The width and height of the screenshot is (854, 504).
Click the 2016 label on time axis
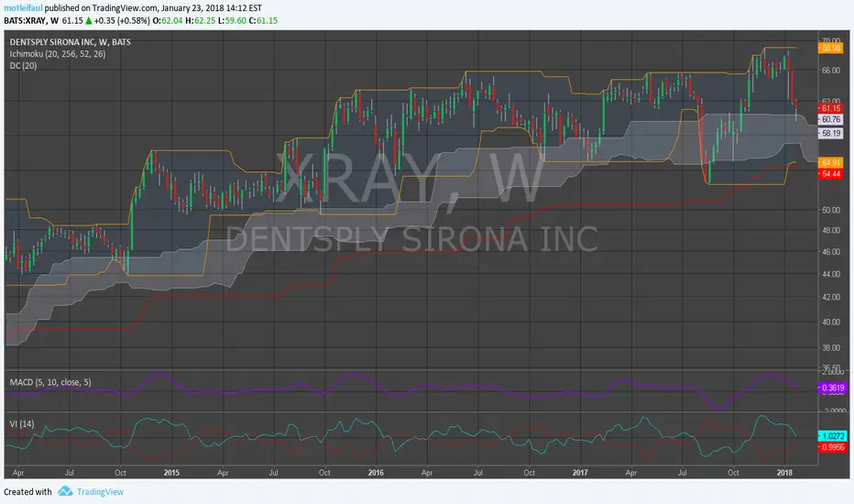coord(376,473)
